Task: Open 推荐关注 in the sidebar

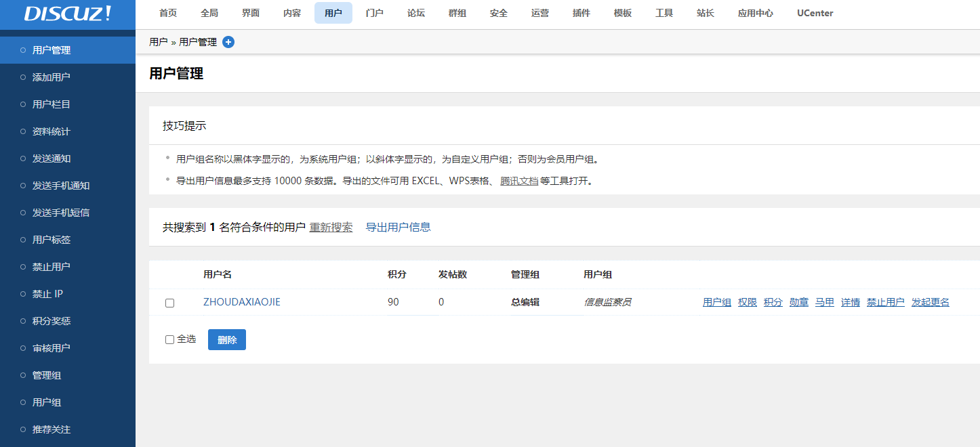Action: [52, 429]
